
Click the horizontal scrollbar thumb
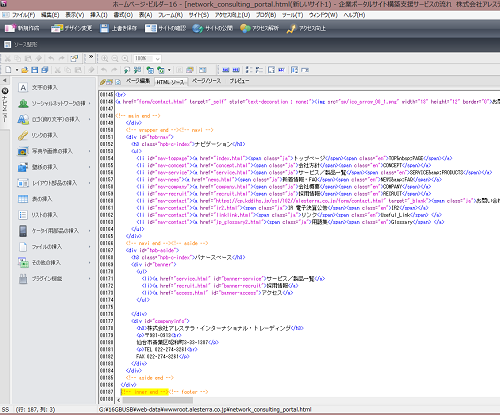tap(157, 400)
